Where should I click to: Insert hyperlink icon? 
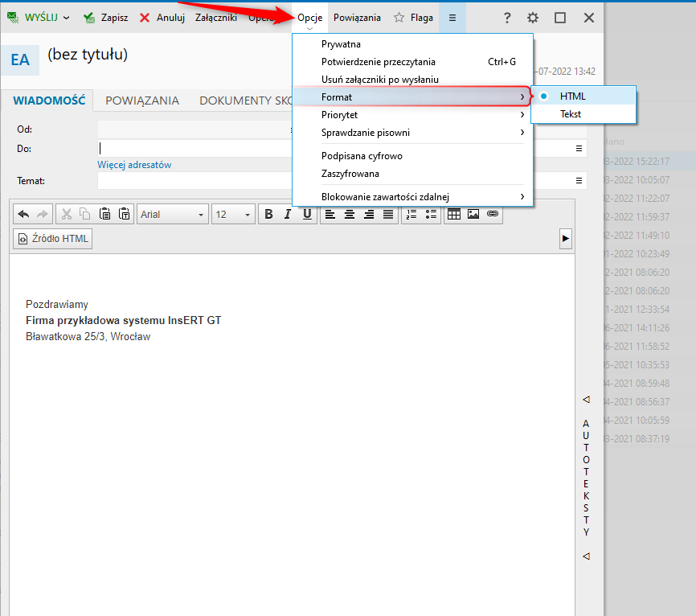click(x=493, y=215)
